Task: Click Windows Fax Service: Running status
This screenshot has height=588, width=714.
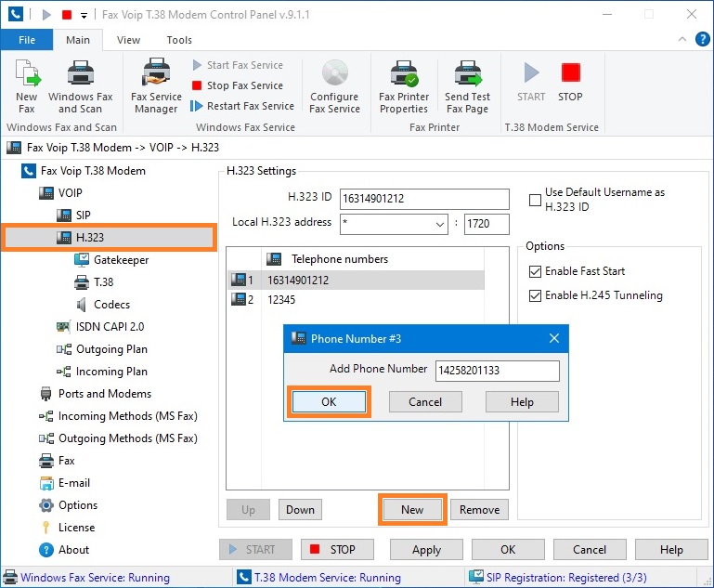Action: point(86,578)
